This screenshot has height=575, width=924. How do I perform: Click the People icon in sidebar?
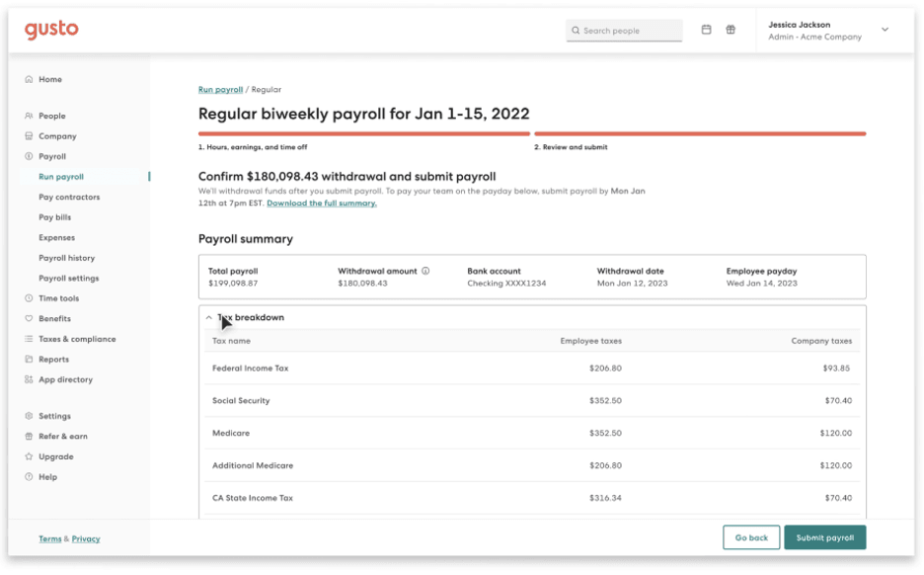[x=29, y=116]
